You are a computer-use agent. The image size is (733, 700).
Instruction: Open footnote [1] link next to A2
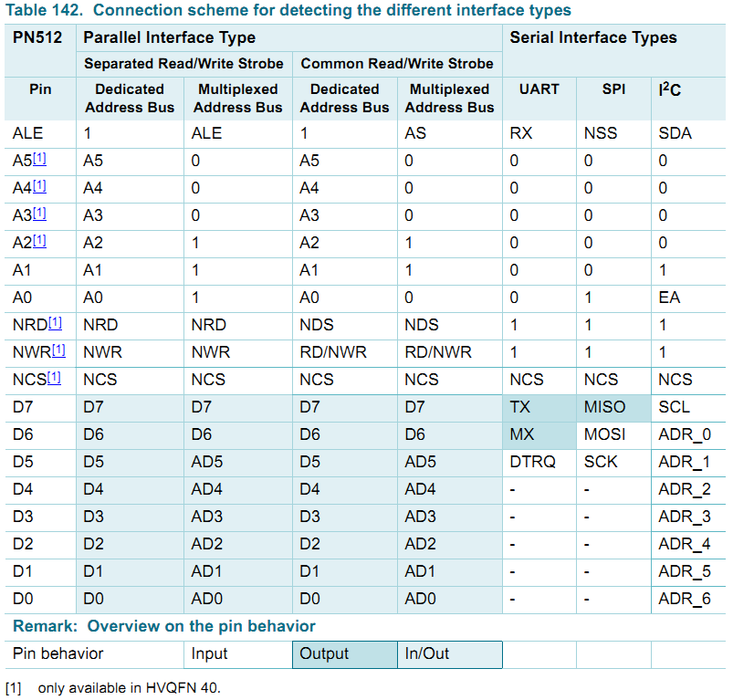pyautogui.click(x=39, y=241)
